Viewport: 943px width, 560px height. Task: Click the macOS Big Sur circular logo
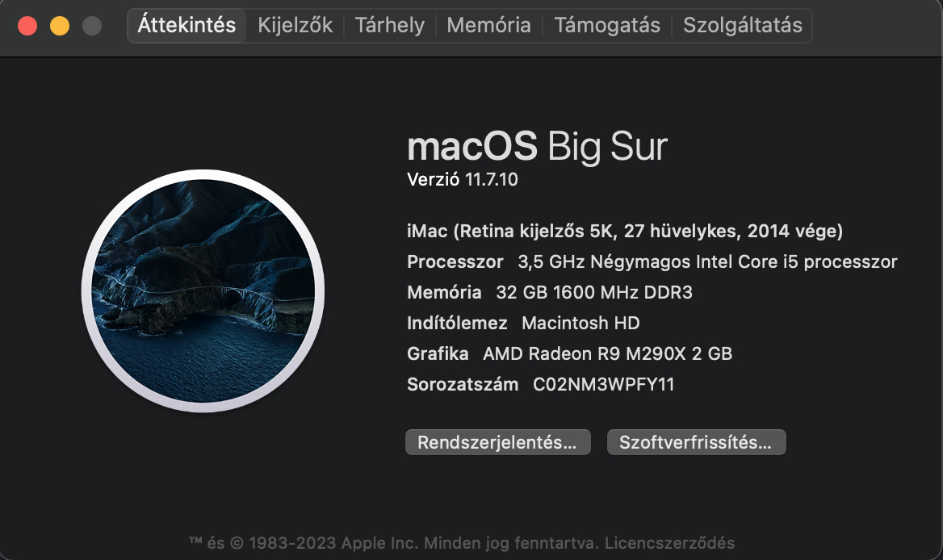click(203, 291)
